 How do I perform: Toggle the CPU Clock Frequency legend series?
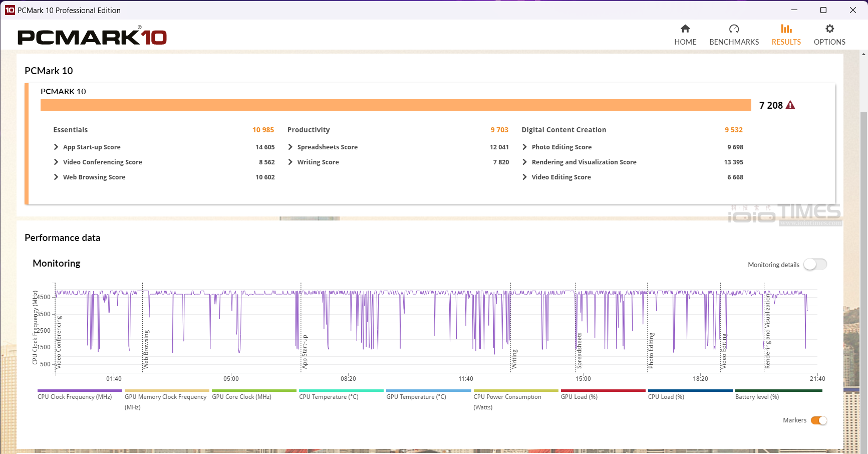(x=75, y=397)
